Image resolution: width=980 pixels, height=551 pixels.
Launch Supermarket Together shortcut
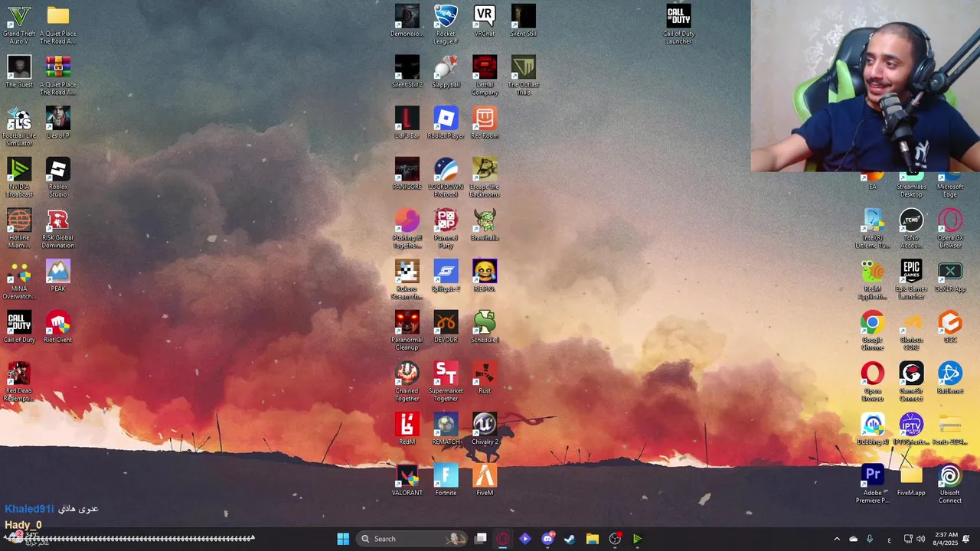coord(446,382)
